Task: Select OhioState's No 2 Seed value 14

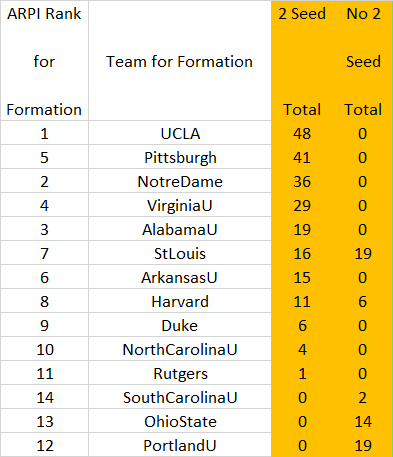Action: pos(363,421)
